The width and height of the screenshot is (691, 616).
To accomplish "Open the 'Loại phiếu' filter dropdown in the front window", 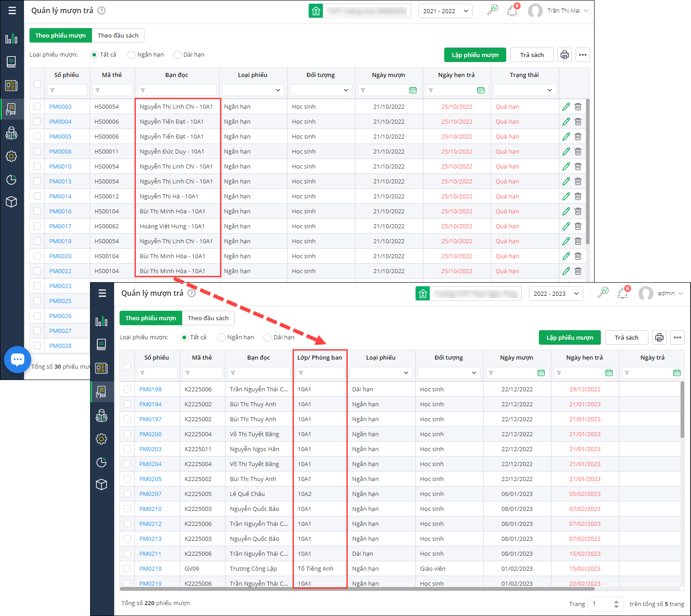I will [381, 373].
